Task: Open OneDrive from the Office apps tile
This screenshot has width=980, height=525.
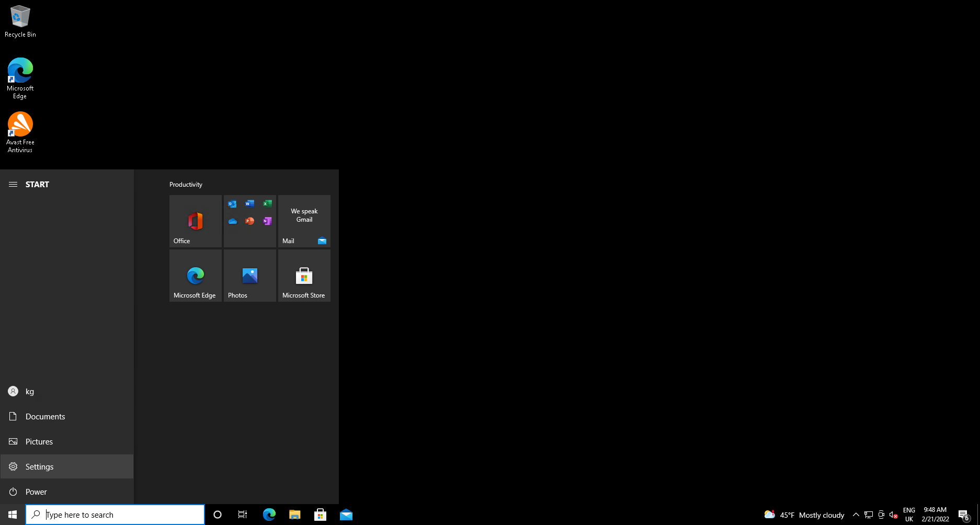Action: (232, 221)
